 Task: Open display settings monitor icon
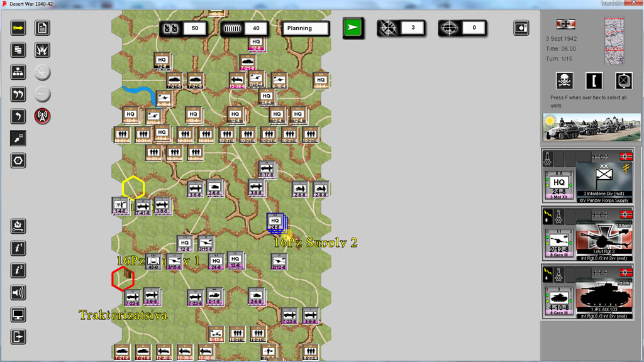click(x=18, y=315)
